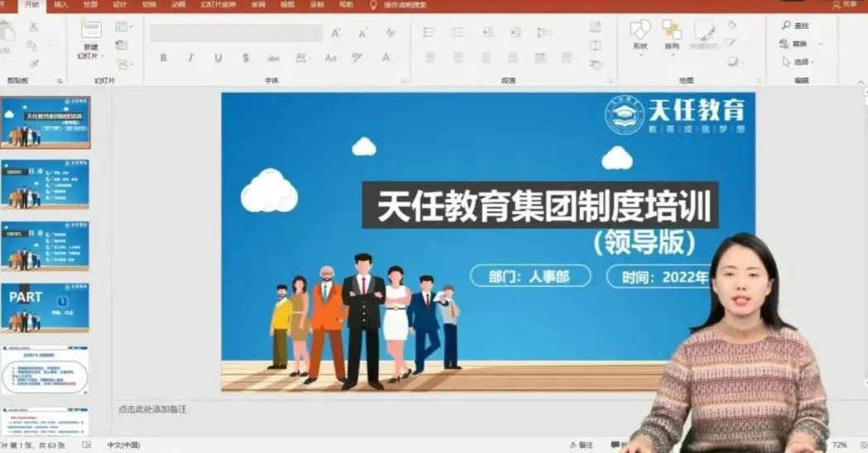
Task: Toggle Text Shadow (S)
Action: click(x=246, y=58)
